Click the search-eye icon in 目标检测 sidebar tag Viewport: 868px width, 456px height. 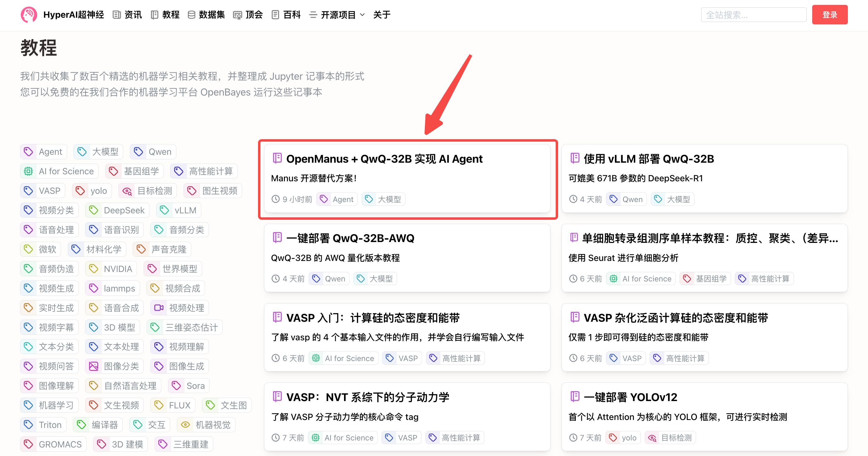point(127,191)
